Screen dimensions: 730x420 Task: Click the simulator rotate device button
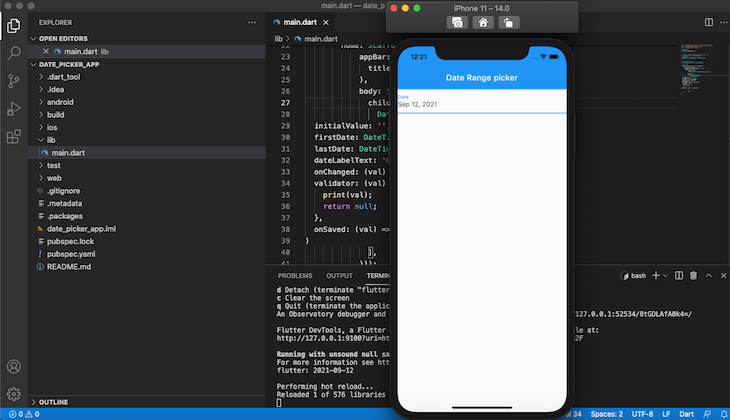click(509, 22)
